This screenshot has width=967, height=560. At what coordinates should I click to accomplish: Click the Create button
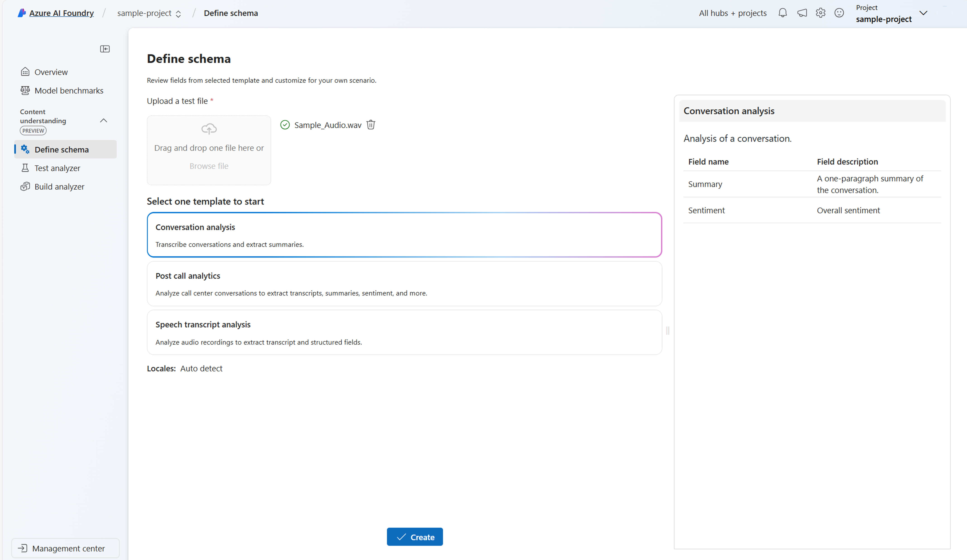click(x=415, y=537)
